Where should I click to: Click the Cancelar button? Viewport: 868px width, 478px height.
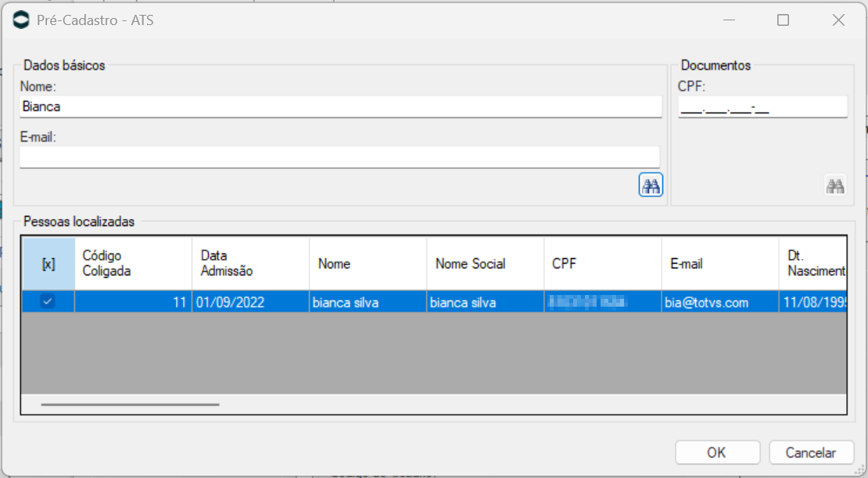[810, 452]
